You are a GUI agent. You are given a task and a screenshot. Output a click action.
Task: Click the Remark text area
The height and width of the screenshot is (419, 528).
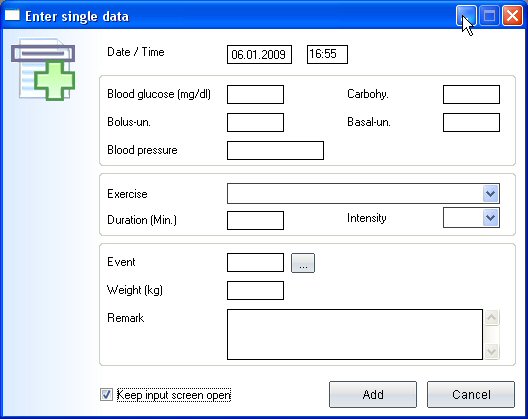[x=355, y=334]
